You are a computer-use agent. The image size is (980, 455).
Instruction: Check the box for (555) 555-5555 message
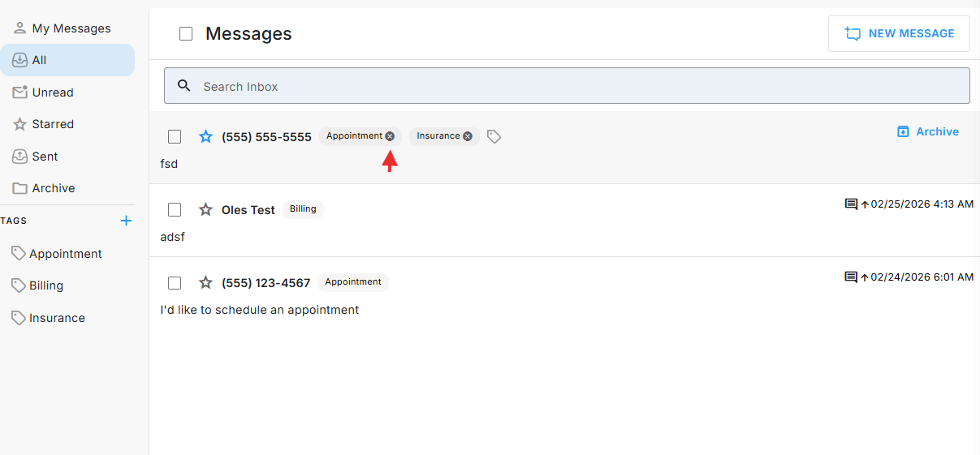pos(175,137)
